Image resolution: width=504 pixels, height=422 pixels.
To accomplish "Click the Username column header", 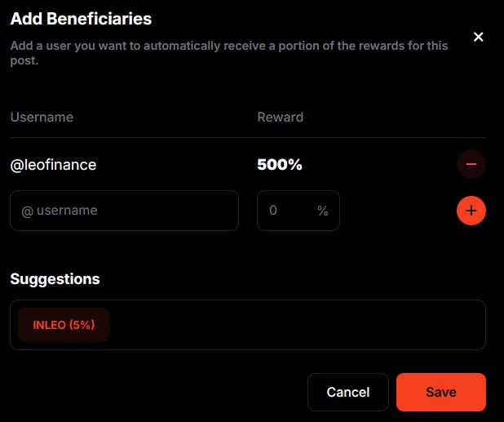I will pos(42,117).
